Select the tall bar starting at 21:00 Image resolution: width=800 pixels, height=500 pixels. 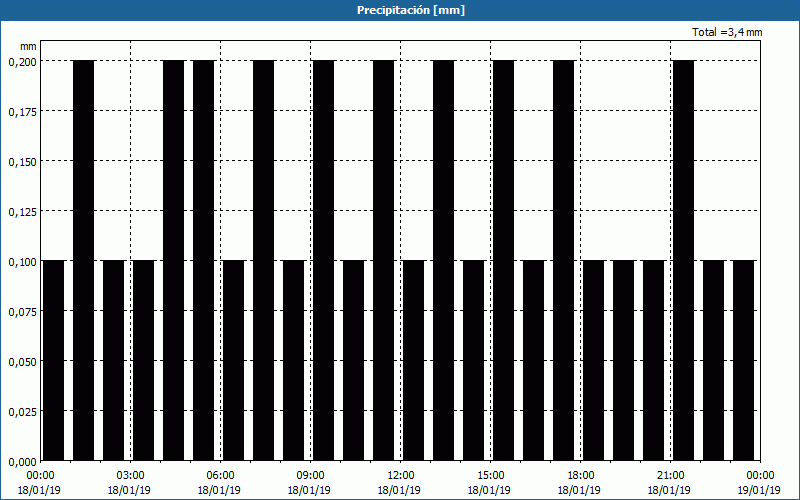(x=684, y=260)
